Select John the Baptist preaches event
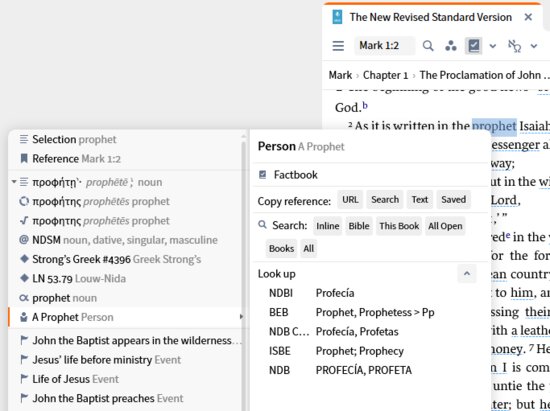The height and width of the screenshot is (411, 550). [126, 398]
